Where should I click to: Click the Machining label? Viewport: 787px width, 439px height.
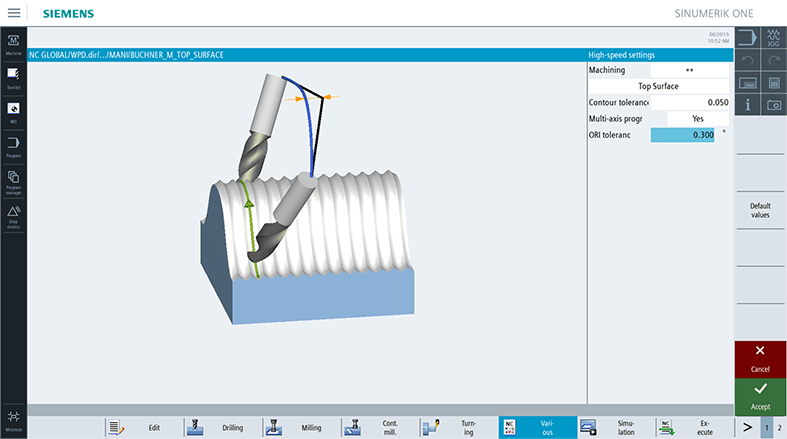607,70
